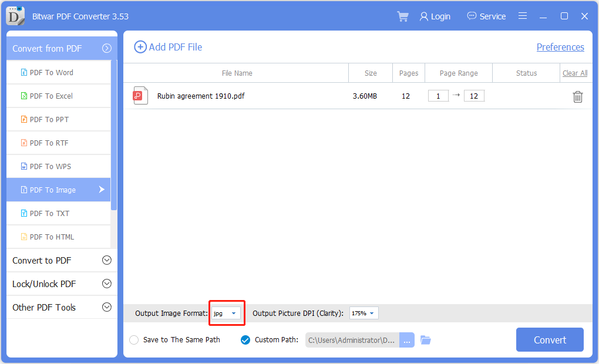Open the Output Picture DPI dropdown
The height and width of the screenshot is (364, 599).
click(364, 314)
